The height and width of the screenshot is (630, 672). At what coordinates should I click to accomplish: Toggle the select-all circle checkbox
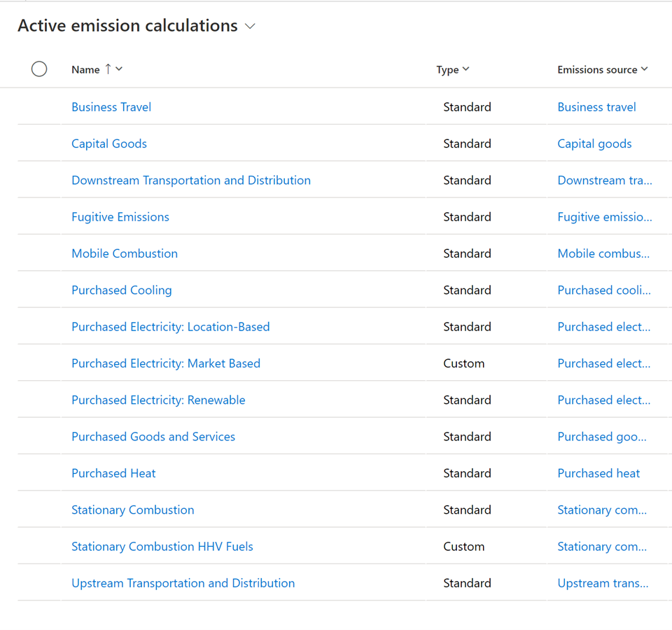[39, 69]
